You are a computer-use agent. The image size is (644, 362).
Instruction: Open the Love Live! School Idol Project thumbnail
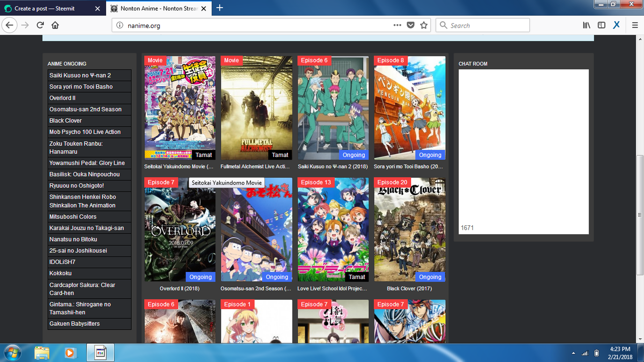coord(333,230)
